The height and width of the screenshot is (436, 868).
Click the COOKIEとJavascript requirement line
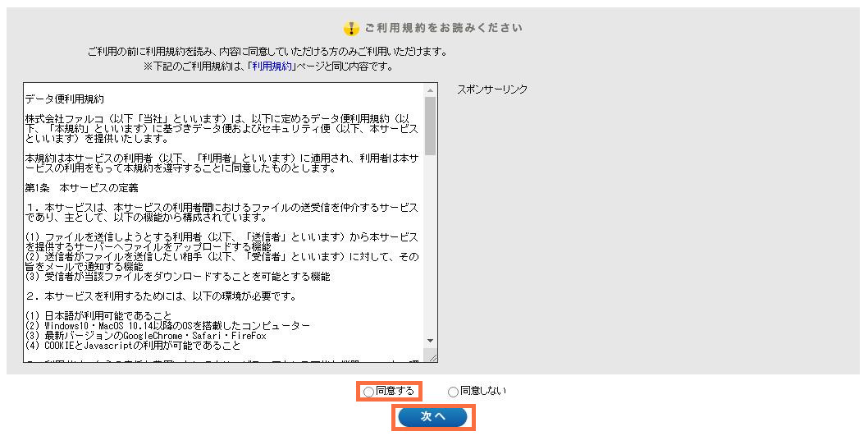point(133,346)
